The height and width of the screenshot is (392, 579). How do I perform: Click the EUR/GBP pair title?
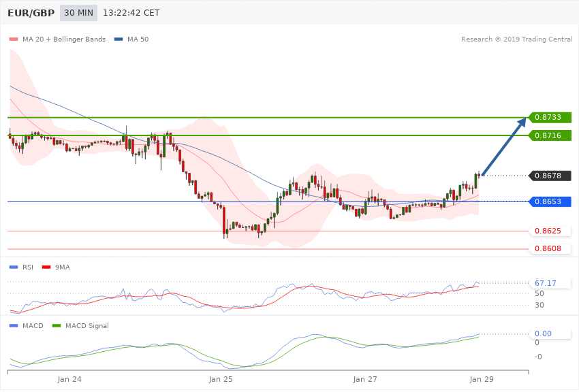point(31,13)
